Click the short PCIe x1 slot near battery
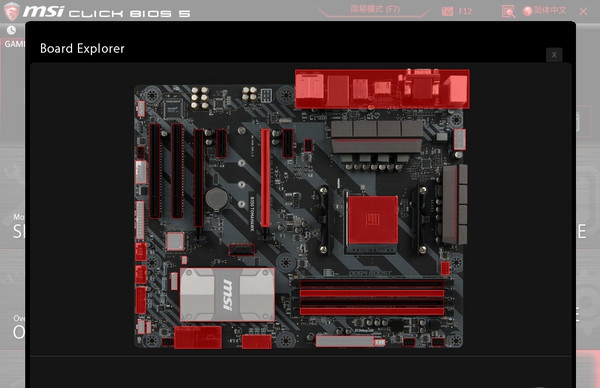 point(221,143)
